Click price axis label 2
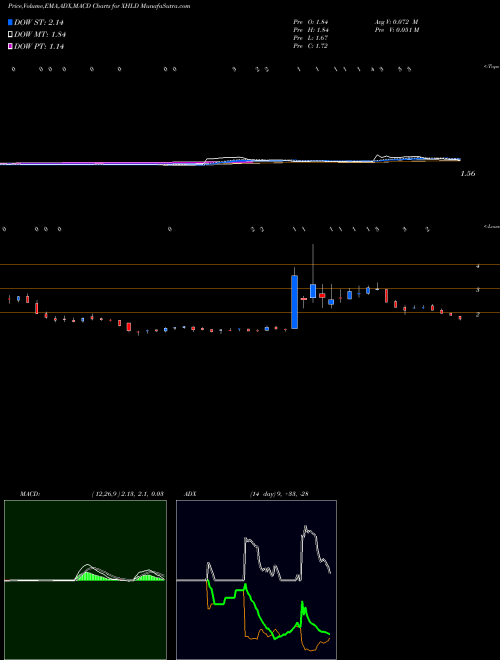The height and width of the screenshot is (660, 500). [x=478, y=314]
